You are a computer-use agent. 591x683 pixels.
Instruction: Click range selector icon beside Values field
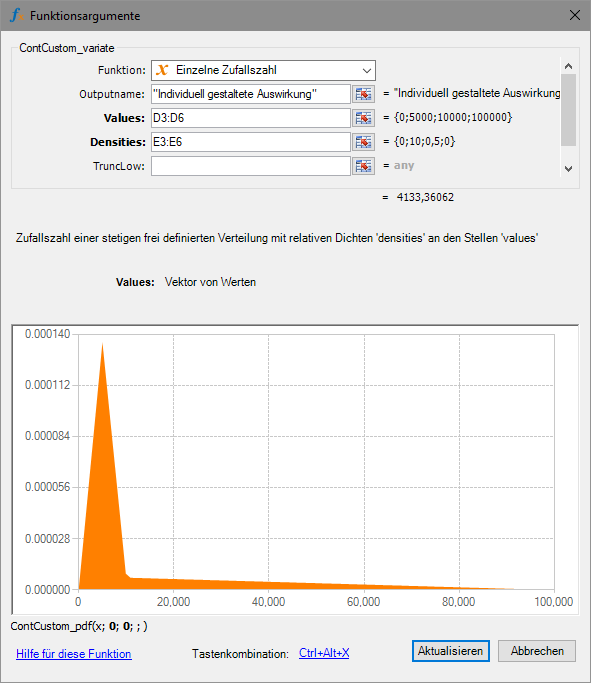[363, 118]
